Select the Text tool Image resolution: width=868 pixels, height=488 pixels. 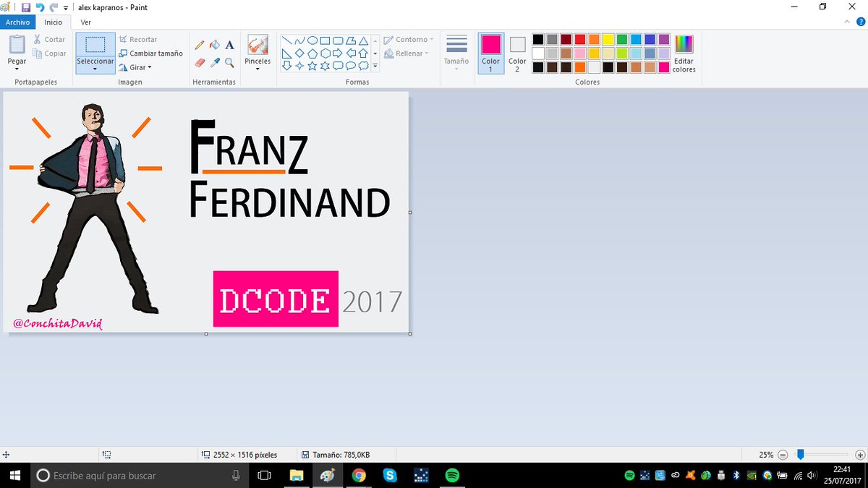(x=229, y=45)
